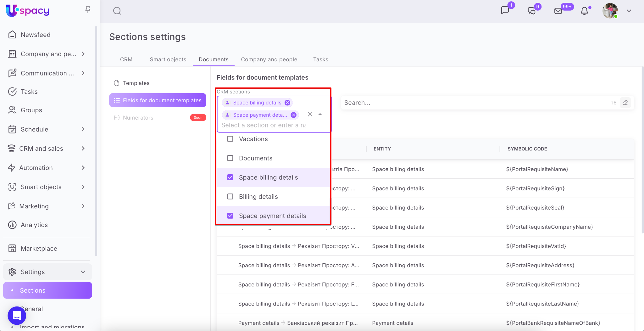Image resolution: width=644 pixels, height=331 pixels.
Task: Check the Vacations checkbox
Action: pyautogui.click(x=230, y=139)
